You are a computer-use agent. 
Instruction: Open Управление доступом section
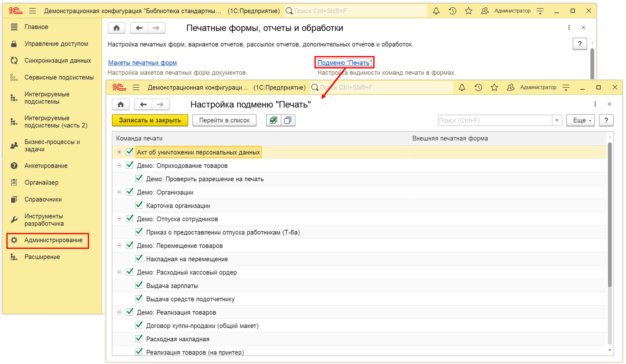pyautogui.click(x=56, y=44)
